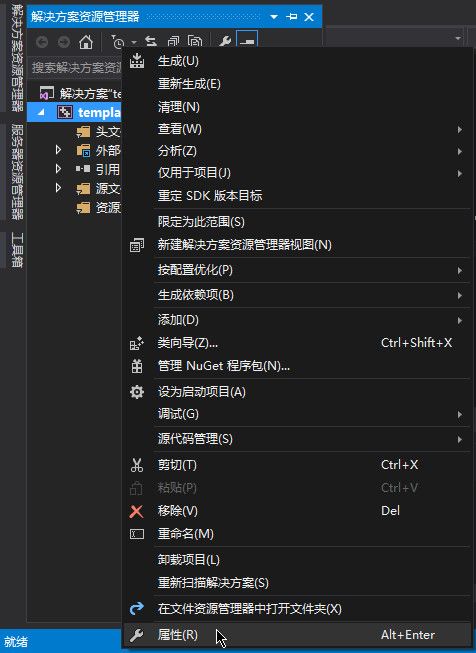The width and height of the screenshot is (476, 653).
Task: Open the 源代码管理(S) submenu
Action: pyautogui.click(x=298, y=439)
